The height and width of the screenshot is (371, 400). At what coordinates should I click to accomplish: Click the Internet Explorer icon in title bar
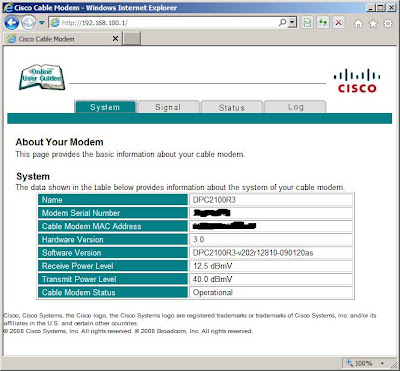(8, 7)
